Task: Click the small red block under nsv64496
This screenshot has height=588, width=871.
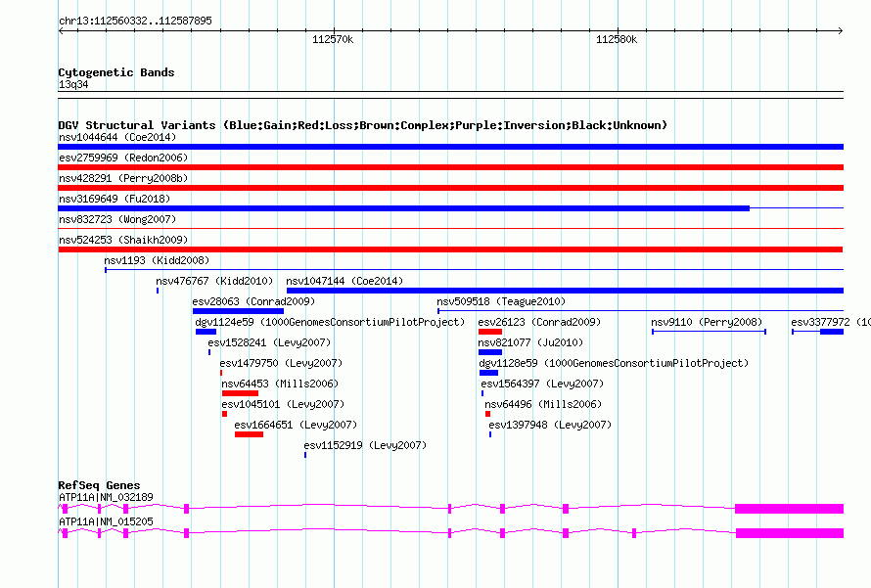Action: [487, 414]
